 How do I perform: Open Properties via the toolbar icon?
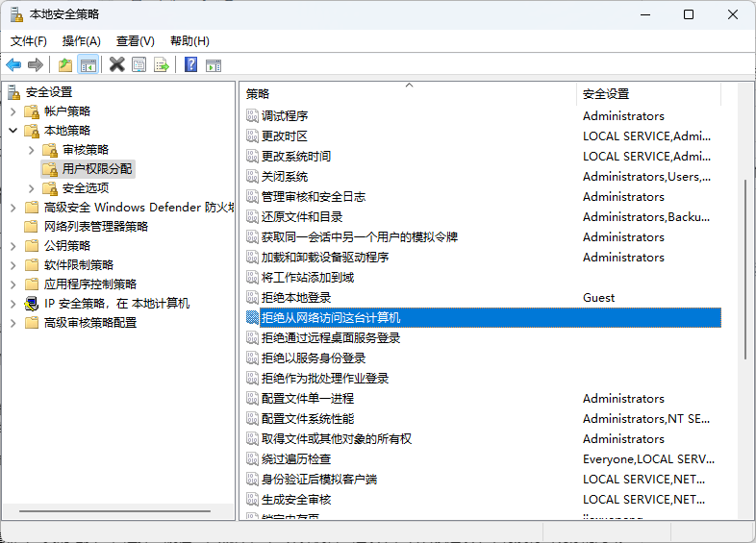139,64
